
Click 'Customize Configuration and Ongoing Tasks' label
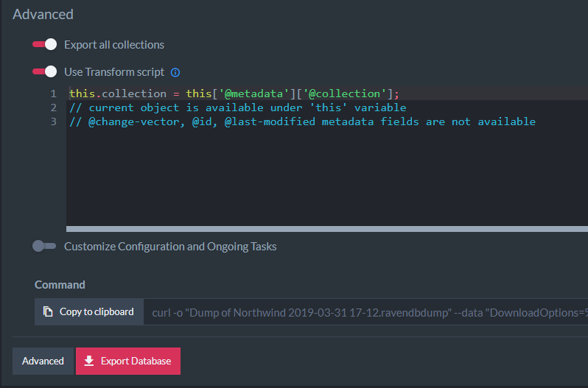coord(170,247)
